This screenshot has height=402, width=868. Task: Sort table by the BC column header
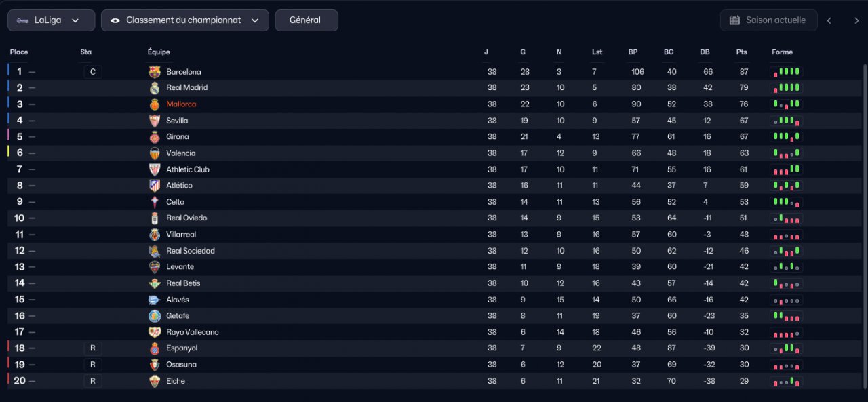coord(669,52)
